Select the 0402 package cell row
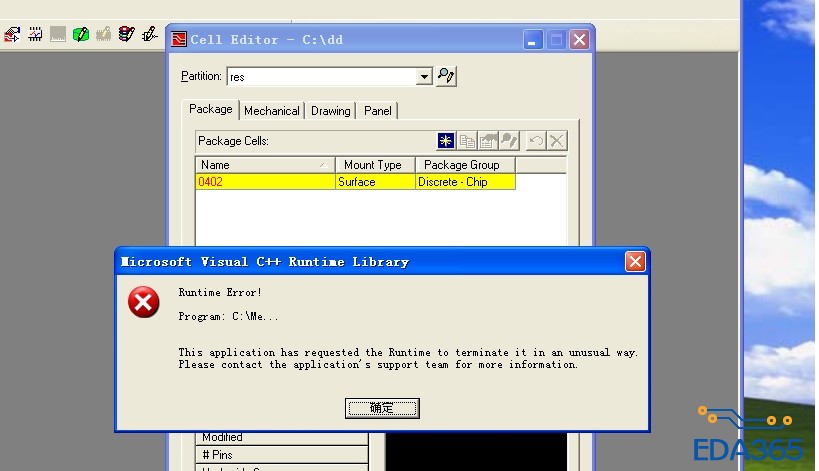The height and width of the screenshot is (471, 819). [355, 182]
